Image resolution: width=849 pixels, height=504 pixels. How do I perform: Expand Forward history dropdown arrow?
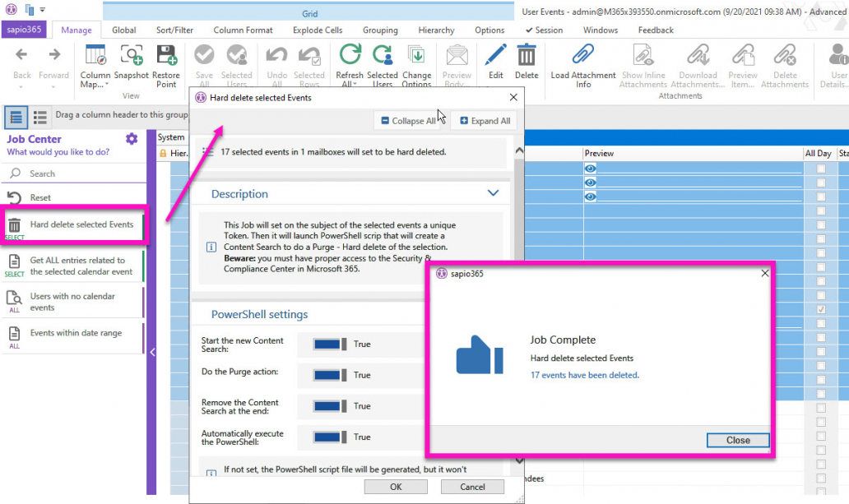pyautogui.click(x=54, y=86)
